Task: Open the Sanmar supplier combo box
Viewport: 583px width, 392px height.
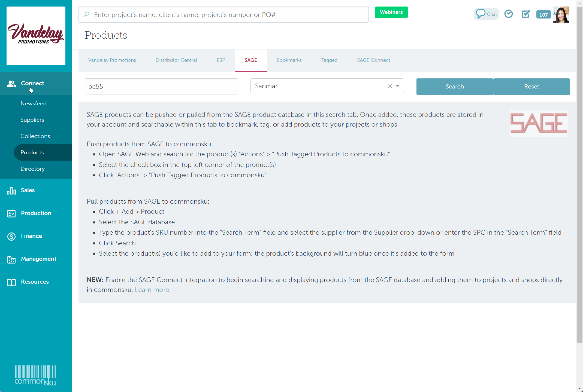Action: pyautogui.click(x=327, y=86)
